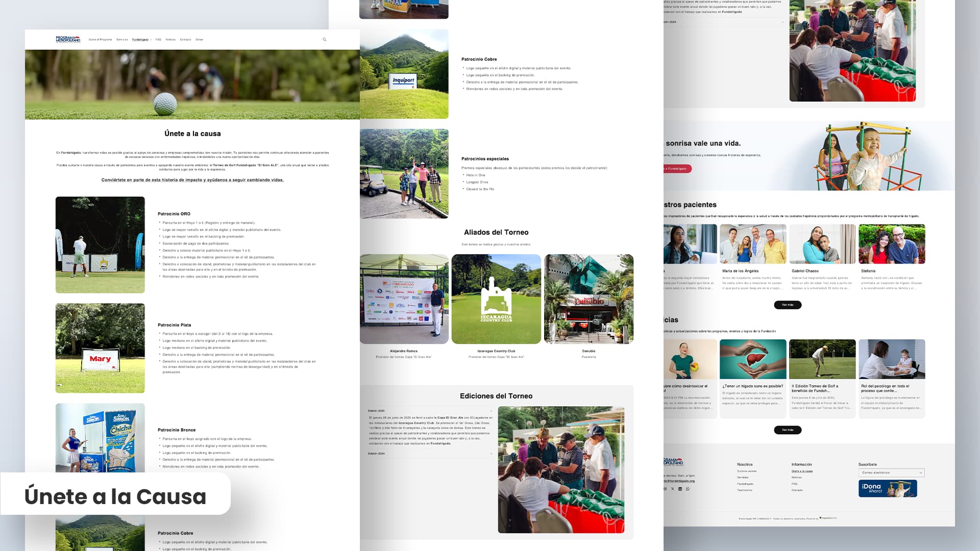Viewport: 980px width, 551px height.
Task: Open 'Noticias' in the footer Información column
Action: pos(797,478)
